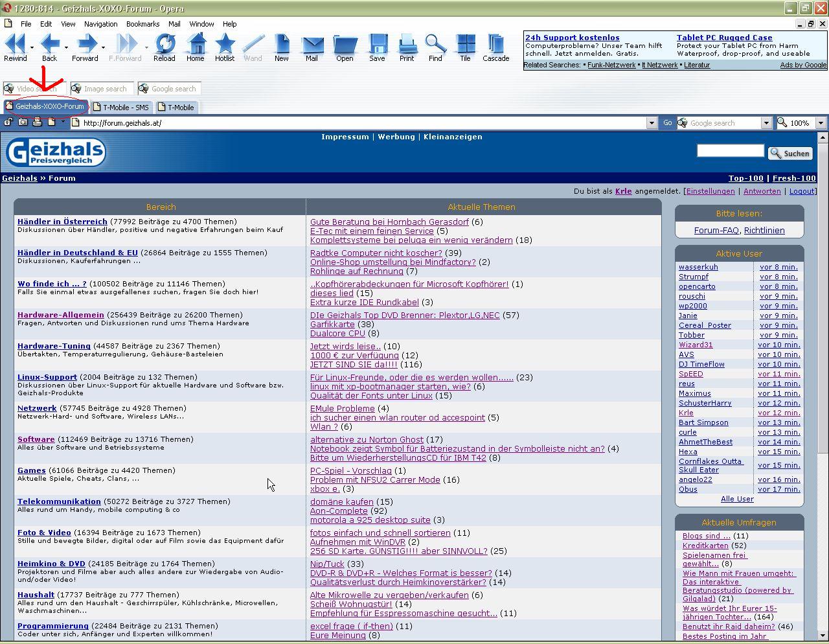
Task: Open topic 'Radtke Computer nicht koscher?'
Action: [x=376, y=253]
